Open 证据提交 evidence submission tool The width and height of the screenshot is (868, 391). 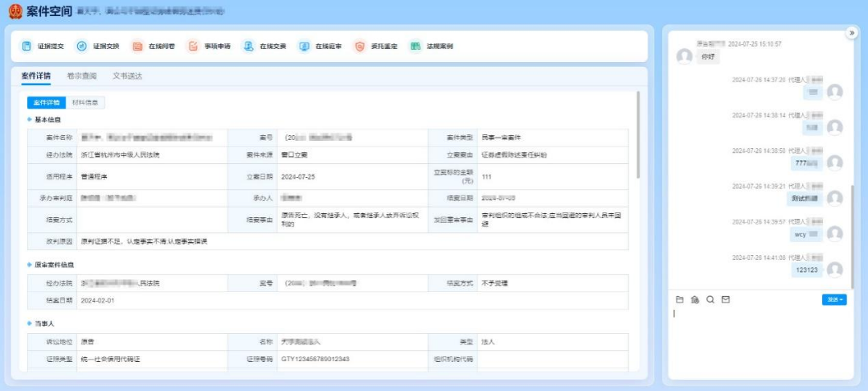[x=43, y=47]
